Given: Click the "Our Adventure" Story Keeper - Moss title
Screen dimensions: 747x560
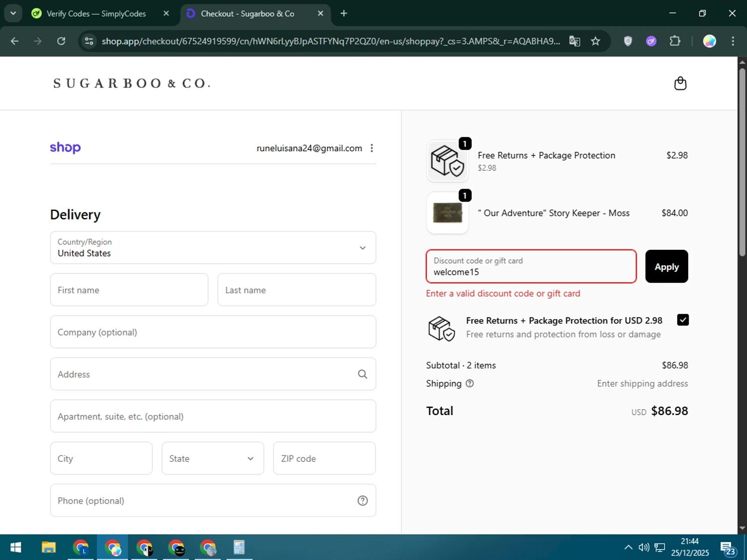Looking at the screenshot, I should coord(553,213).
